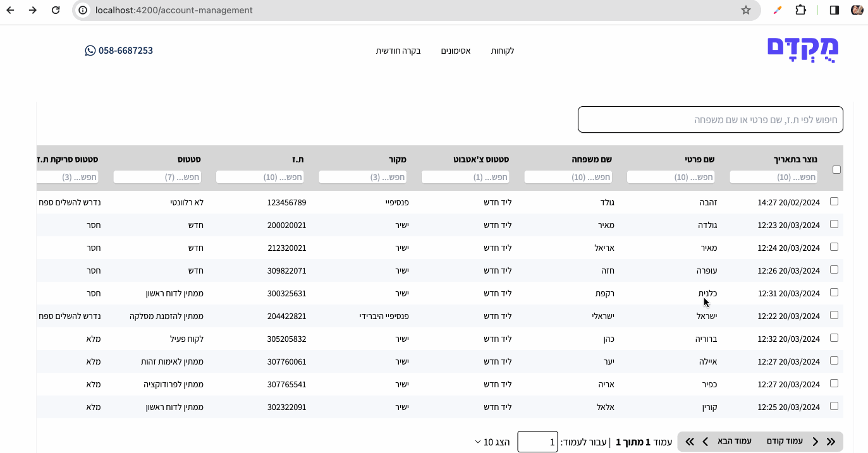Click status cell 'ממתין להזמנת מסלקה'
This screenshot has height=453, width=868.
(x=166, y=316)
